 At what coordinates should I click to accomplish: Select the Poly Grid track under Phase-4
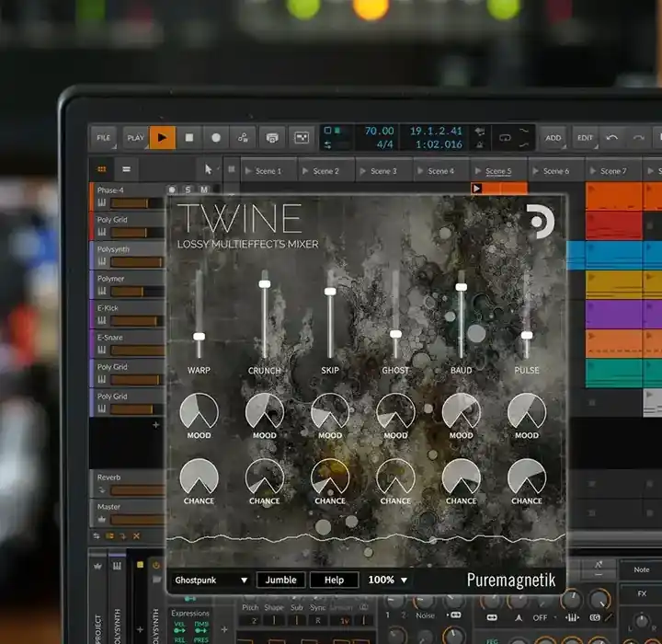click(127, 225)
